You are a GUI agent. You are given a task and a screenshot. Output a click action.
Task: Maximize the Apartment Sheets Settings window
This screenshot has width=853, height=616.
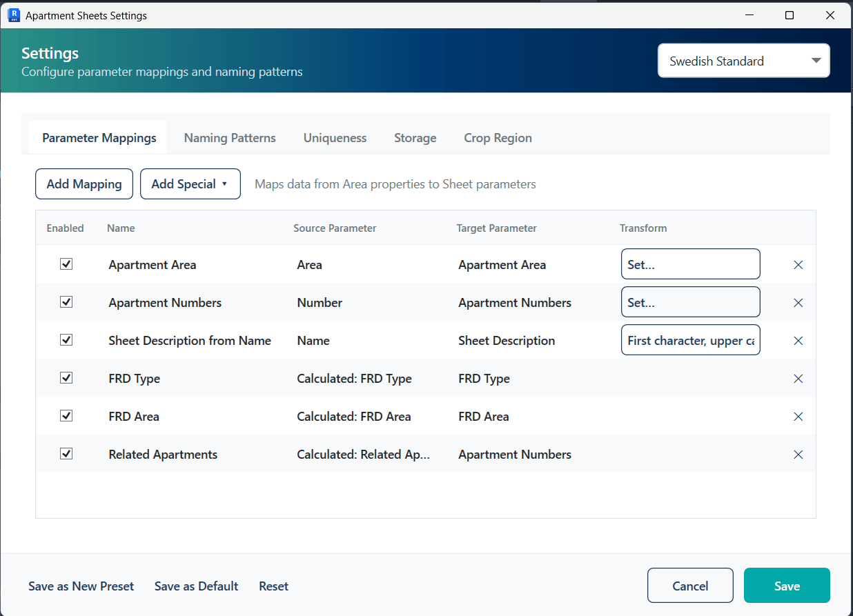[790, 14]
